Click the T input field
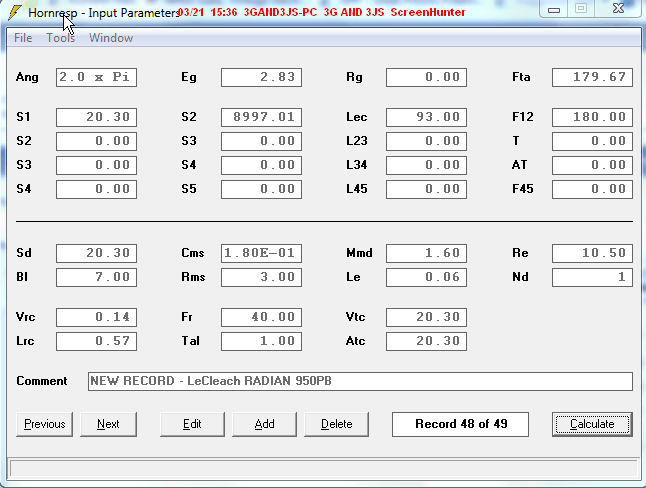Viewport: 646px width, 488px height. (x=592, y=141)
